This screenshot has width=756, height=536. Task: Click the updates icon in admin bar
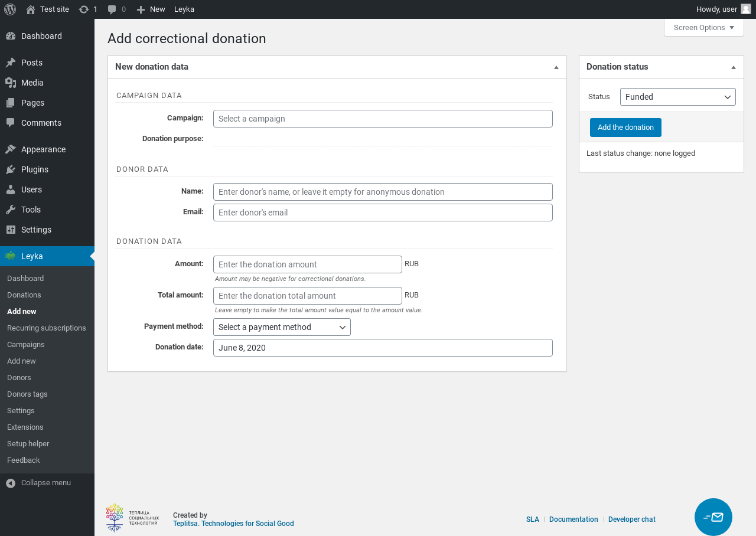(84, 9)
